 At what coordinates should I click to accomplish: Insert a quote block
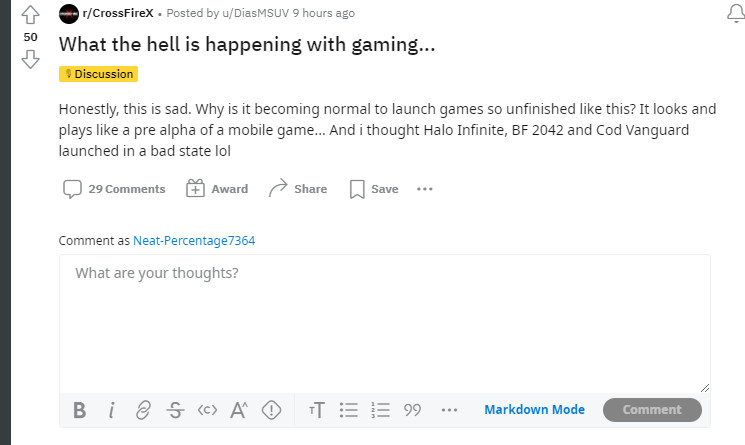[x=412, y=410]
